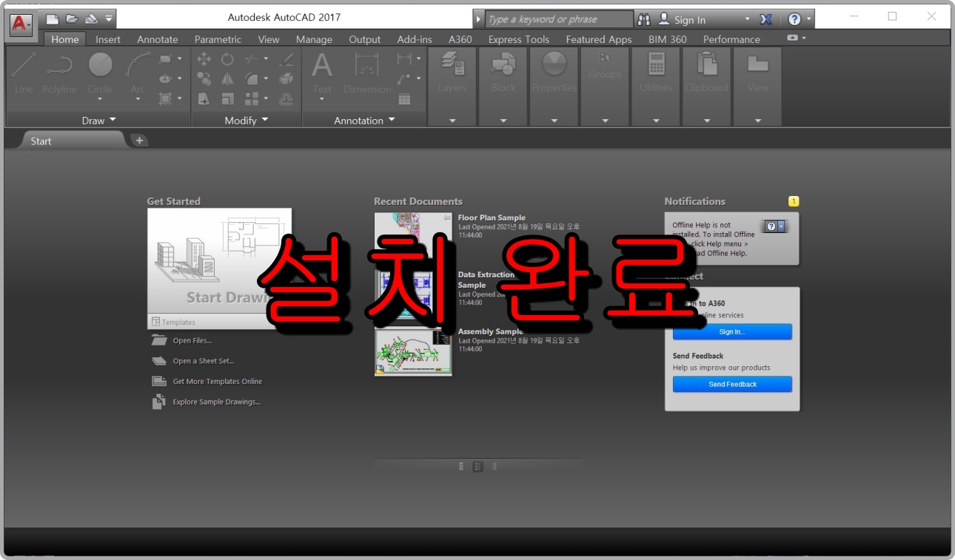This screenshot has height=560, width=955.
Task: Select the Stretch tool in Modify panel
Action: pos(204,98)
